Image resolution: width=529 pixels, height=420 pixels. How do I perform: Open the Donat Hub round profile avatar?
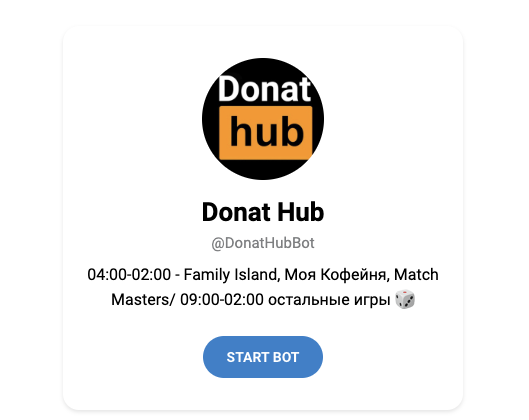[x=263, y=119]
